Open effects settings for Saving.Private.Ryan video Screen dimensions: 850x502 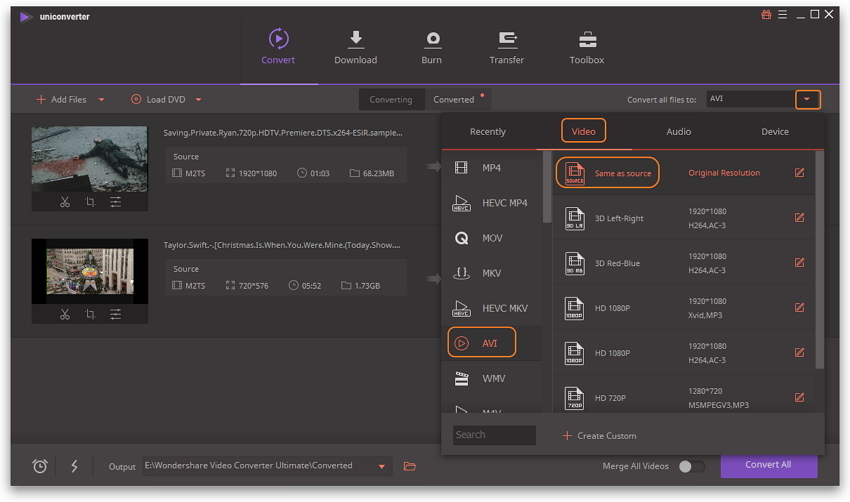115,202
